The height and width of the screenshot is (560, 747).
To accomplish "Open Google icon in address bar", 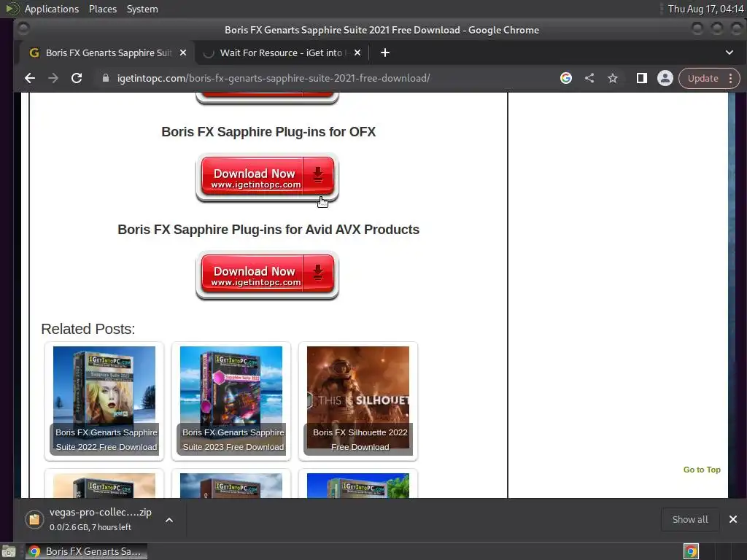I will click(x=565, y=78).
